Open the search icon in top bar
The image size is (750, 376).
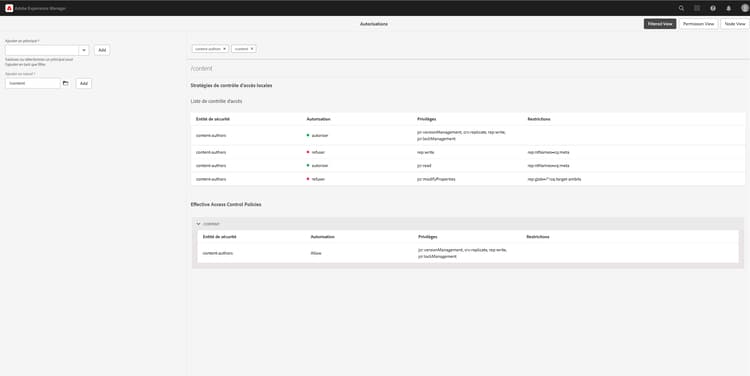681,8
